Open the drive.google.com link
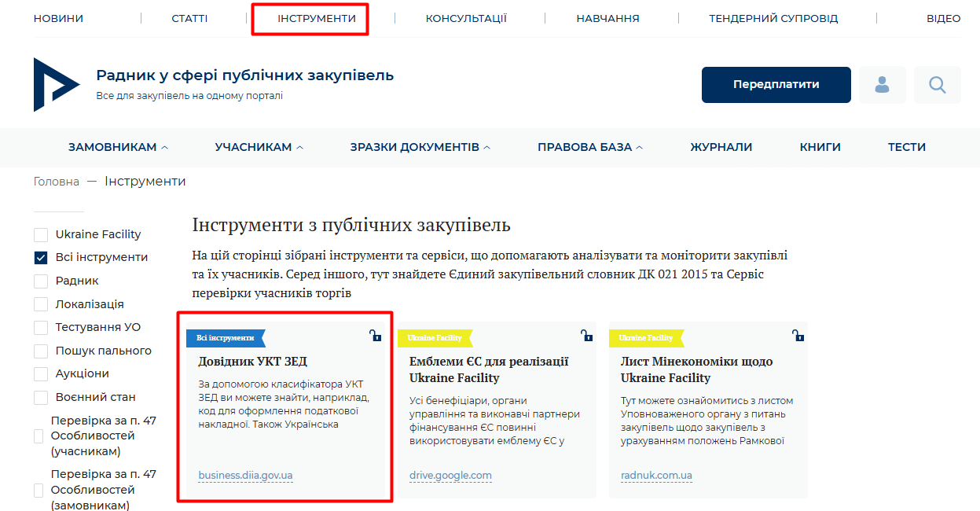This screenshot has height=511, width=980. [x=450, y=476]
